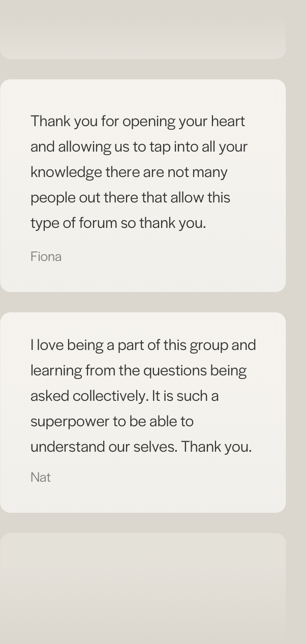Select the empty faded card at the bottom
Viewport: 306px width, 644px height.
[143, 589]
